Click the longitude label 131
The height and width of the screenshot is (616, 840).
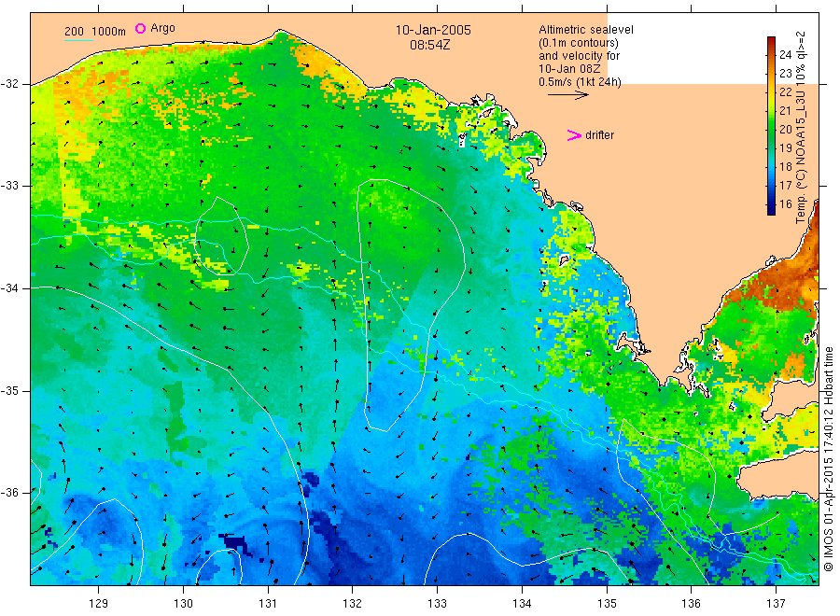pyautogui.click(x=268, y=604)
